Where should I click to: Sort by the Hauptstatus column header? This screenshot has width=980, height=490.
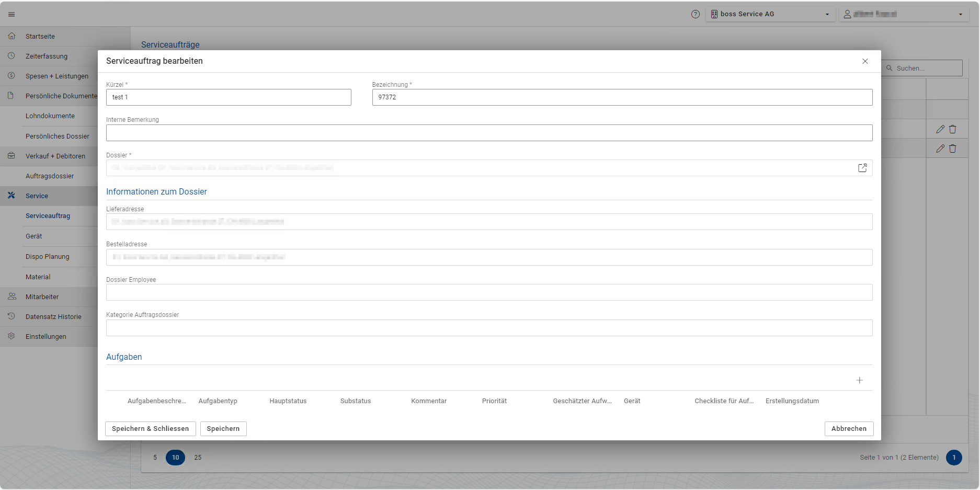[x=288, y=401]
